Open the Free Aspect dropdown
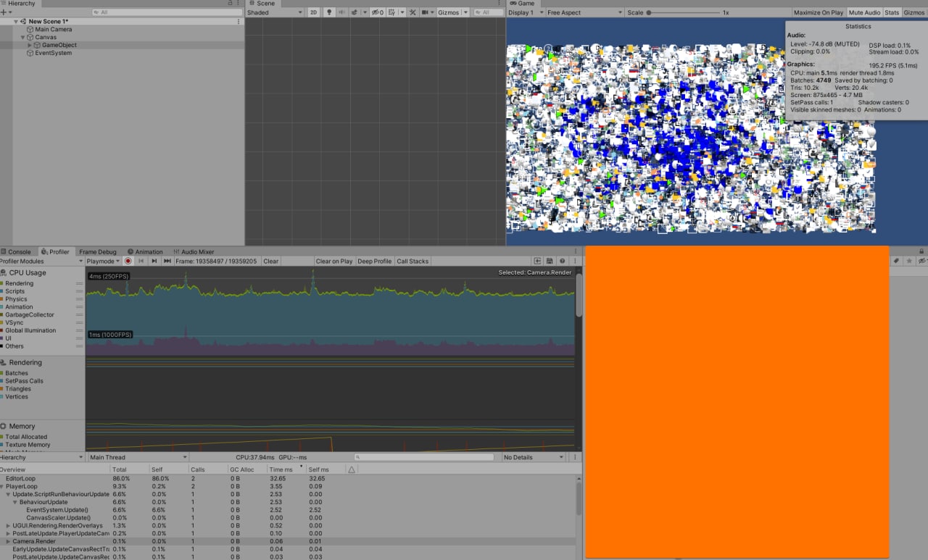This screenshot has height=560, width=928. [x=584, y=12]
